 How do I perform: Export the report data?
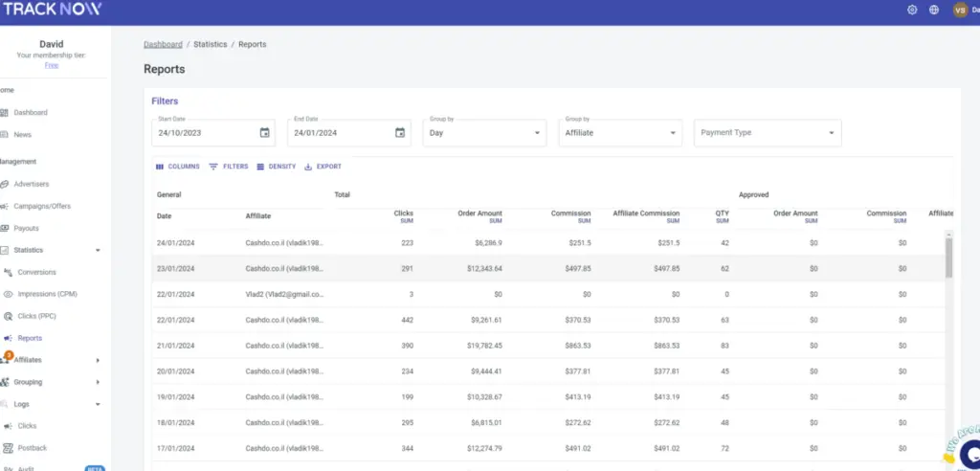pos(323,167)
